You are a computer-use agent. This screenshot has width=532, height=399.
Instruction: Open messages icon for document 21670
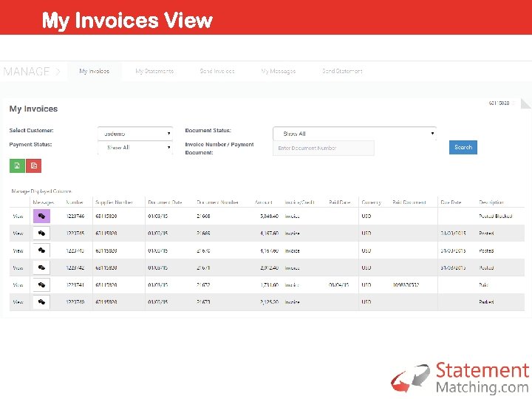pyautogui.click(x=41, y=250)
